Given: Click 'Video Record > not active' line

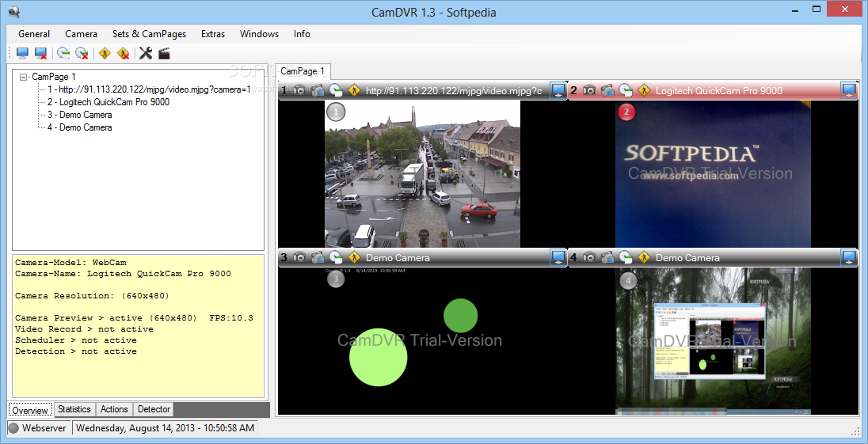Looking at the screenshot, I should click(x=84, y=329).
